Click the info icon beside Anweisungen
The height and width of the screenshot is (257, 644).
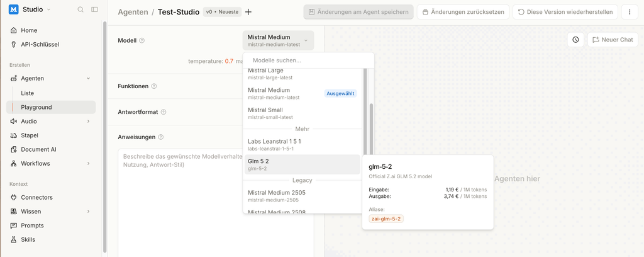(x=160, y=137)
